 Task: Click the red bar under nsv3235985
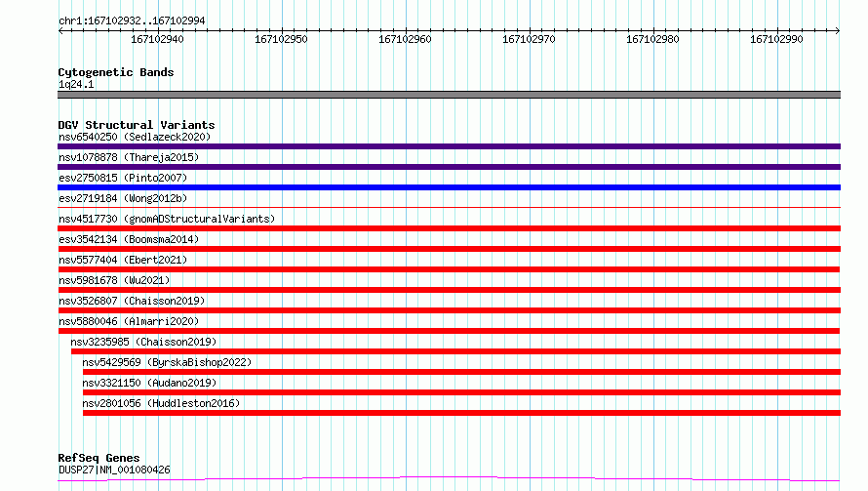point(455,351)
